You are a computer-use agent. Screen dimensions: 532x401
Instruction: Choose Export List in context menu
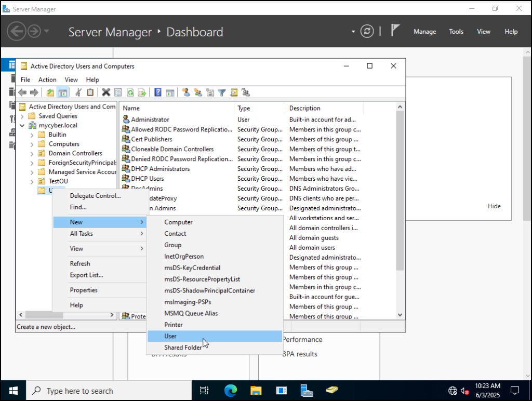(x=100, y=275)
